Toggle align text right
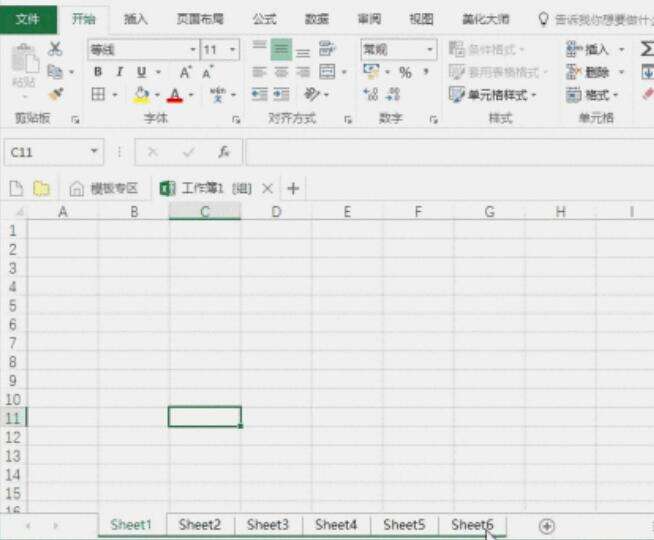 coord(303,72)
